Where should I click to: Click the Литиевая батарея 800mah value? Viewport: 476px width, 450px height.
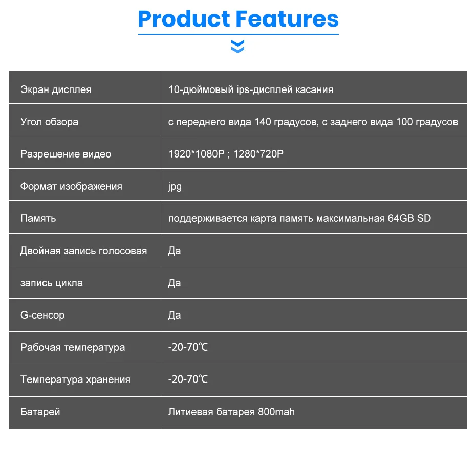tap(232, 412)
